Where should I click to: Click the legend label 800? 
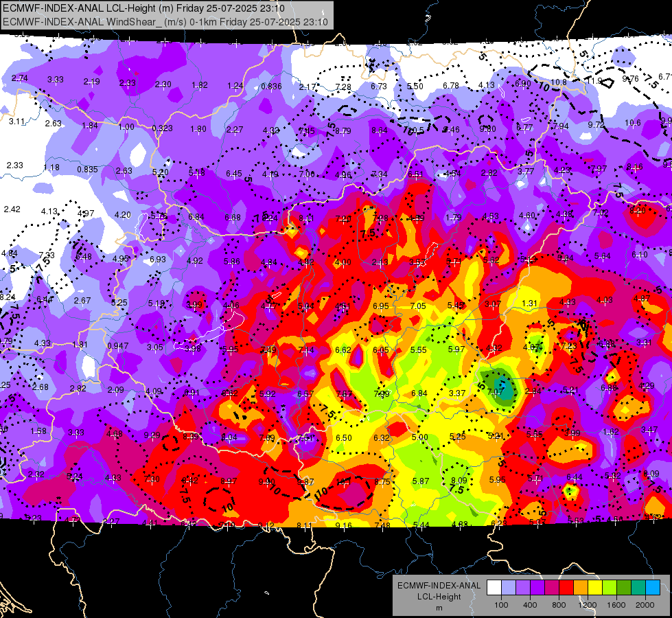coord(559,605)
